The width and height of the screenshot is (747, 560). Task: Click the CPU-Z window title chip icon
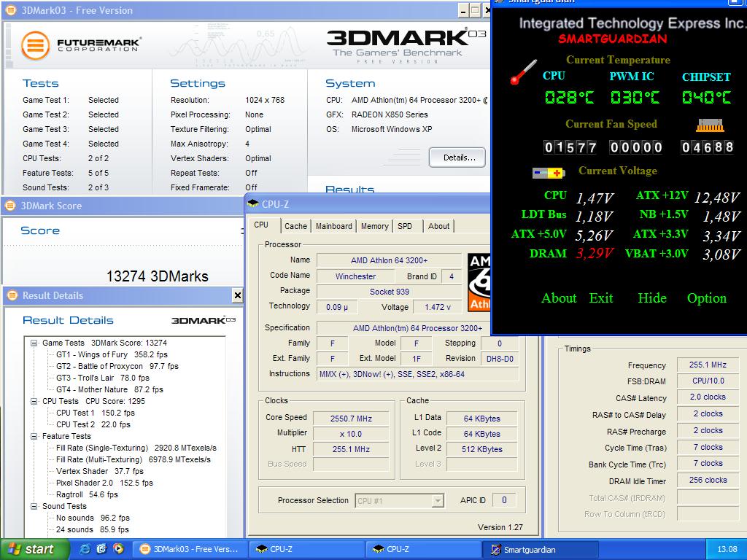pos(253,204)
